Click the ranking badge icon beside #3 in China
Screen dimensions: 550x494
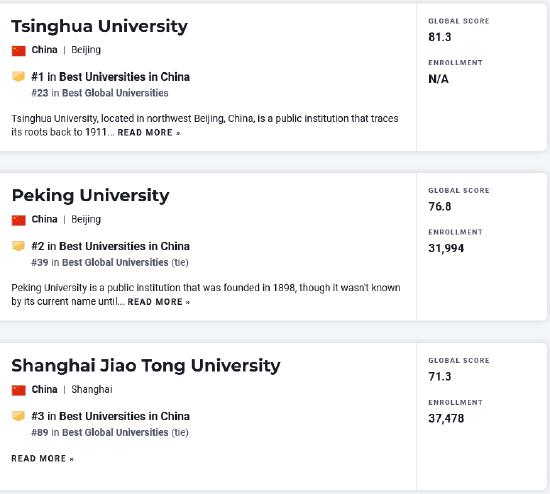click(18, 416)
